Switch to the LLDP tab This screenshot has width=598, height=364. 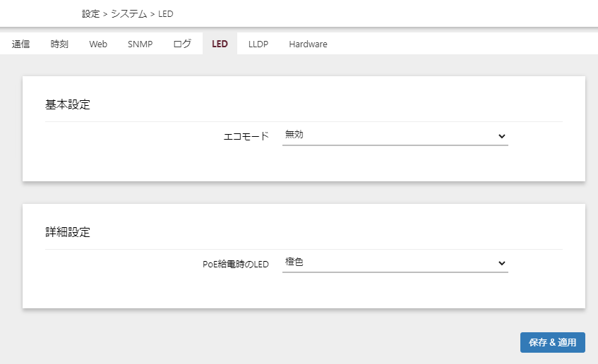coord(258,44)
